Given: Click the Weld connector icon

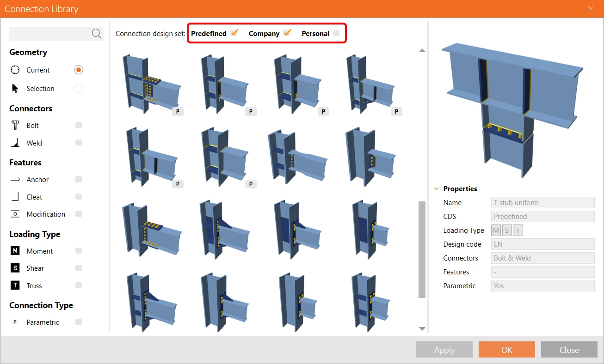Looking at the screenshot, I should (15, 143).
